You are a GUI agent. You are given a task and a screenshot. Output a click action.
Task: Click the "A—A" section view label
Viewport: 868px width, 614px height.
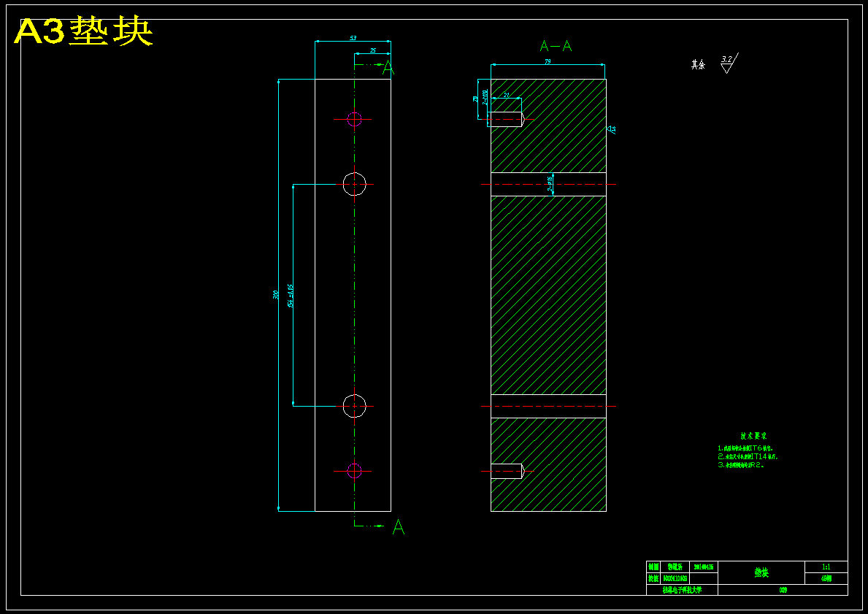[556, 46]
